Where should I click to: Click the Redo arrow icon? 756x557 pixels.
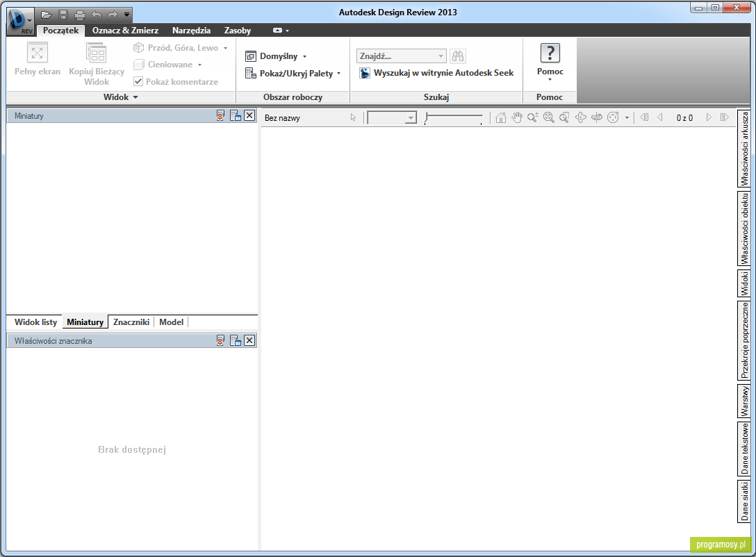pos(113,15)
